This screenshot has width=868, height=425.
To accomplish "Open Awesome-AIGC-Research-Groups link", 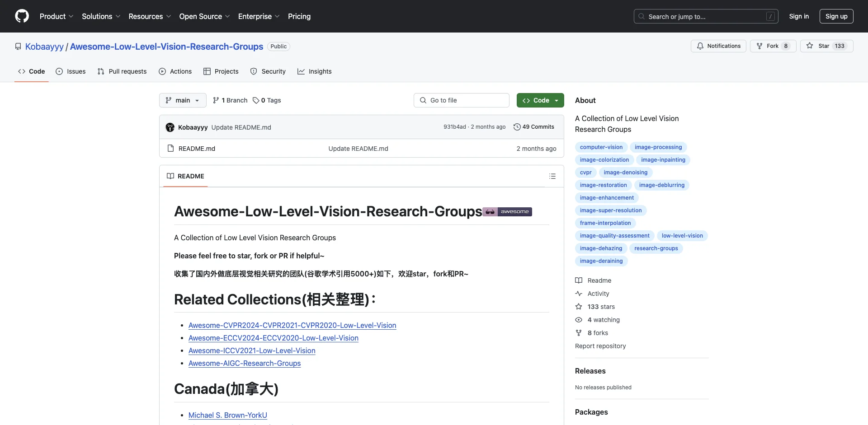I will tap(245, 363).
